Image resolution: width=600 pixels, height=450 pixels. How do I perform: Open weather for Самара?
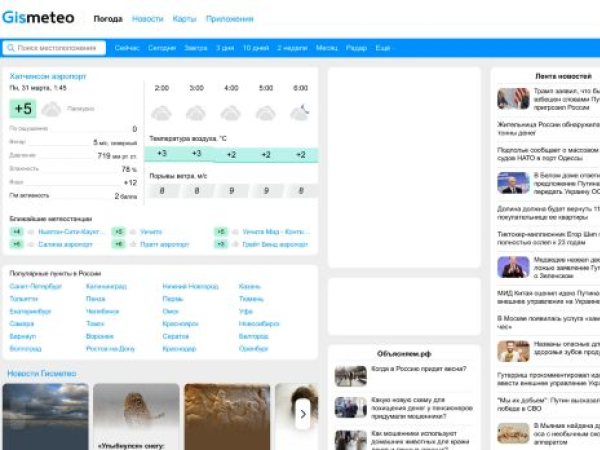21,324
